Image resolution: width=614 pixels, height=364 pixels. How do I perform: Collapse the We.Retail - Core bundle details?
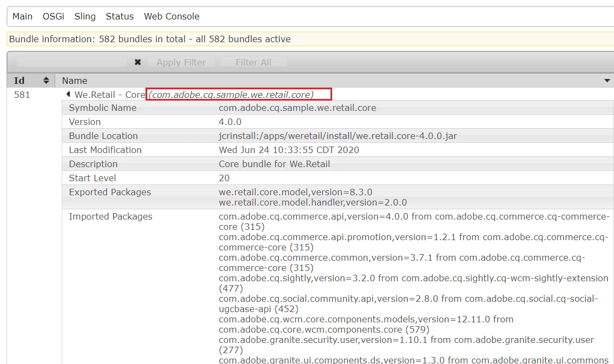68,94
